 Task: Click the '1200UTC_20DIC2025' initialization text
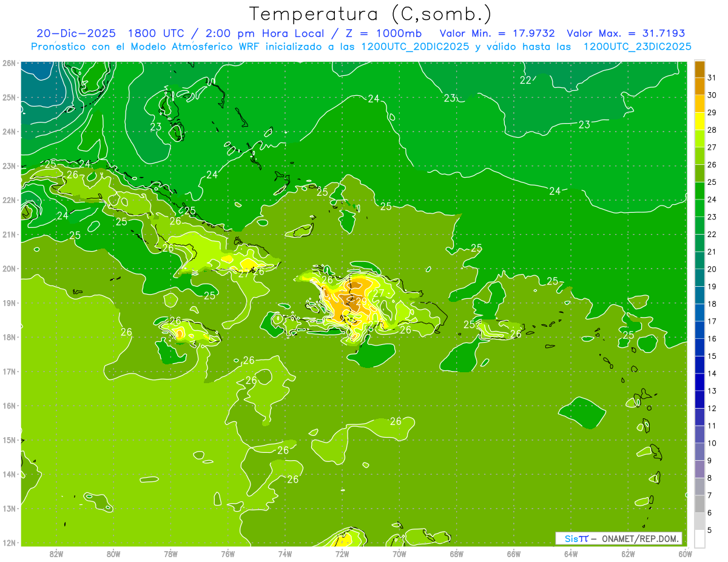(x=415, y=47)
